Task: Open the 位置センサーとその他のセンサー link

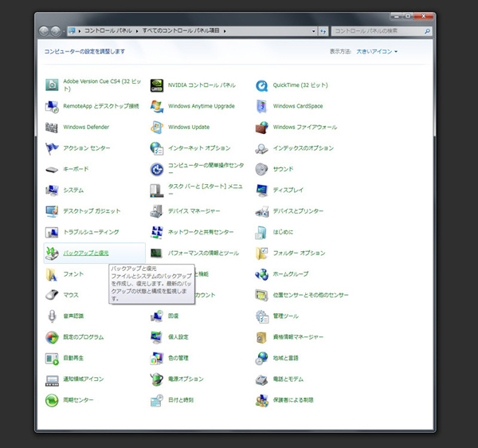Action: pos(311,295)
